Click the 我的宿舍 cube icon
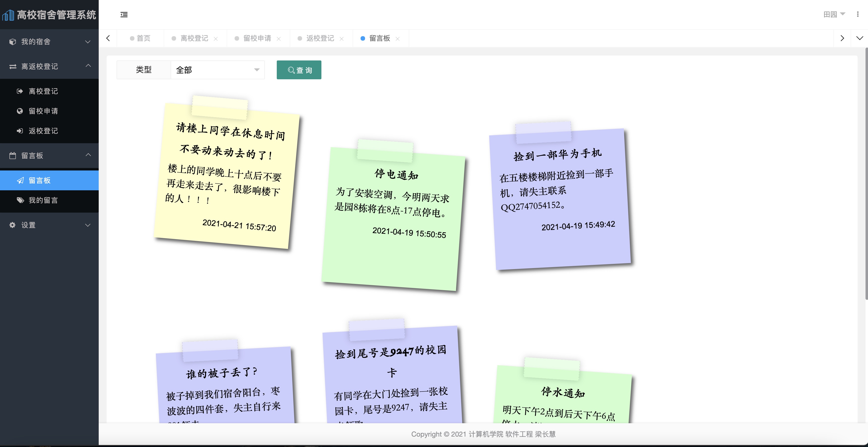Screen dimensions: 868x447 pos(12,42)
